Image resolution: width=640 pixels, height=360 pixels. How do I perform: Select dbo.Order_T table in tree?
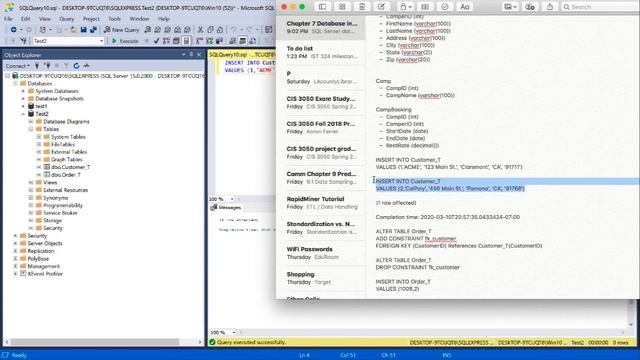66,175
